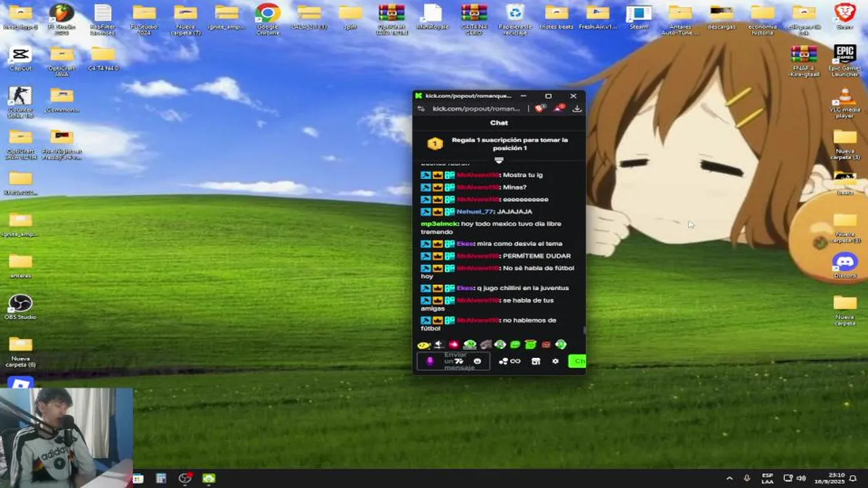Open the Nueva carpeta (6) folder
Screen dimensions: 868x488
click(20, 352)
